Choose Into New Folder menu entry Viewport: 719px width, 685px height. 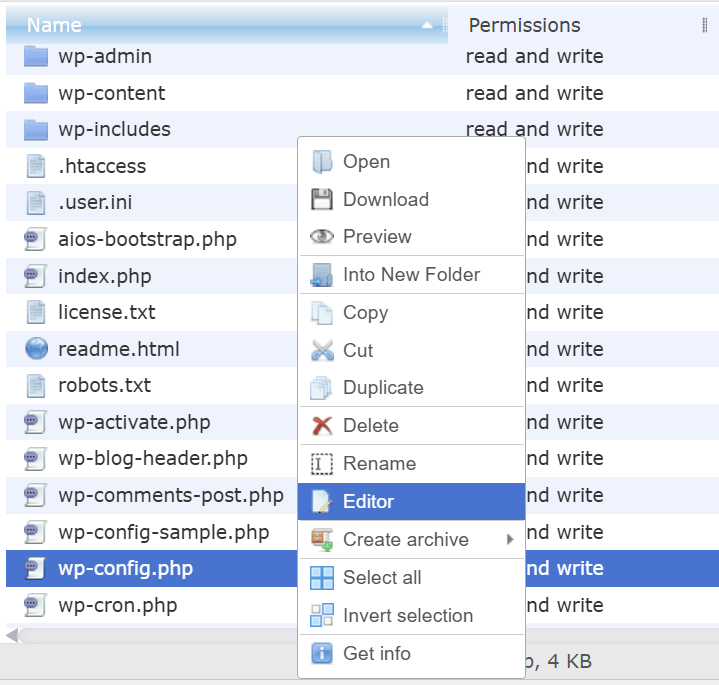pyautogui.click(x=411, y=275)
